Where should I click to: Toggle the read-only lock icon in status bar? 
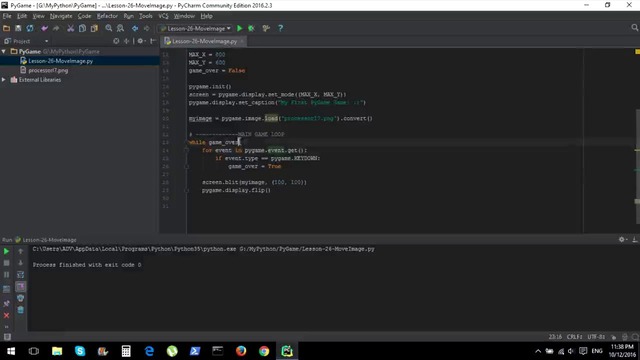pyautogui.click(x=613, y=337)
